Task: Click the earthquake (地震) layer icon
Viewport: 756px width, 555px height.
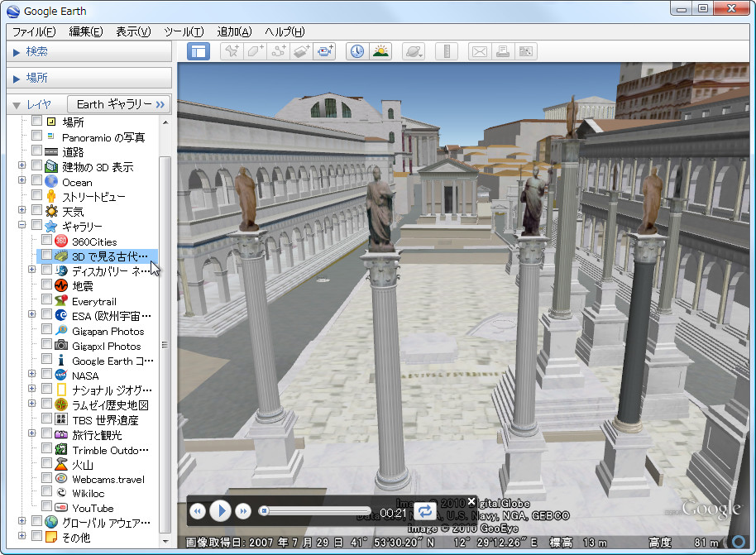Action: coord(61,285)
